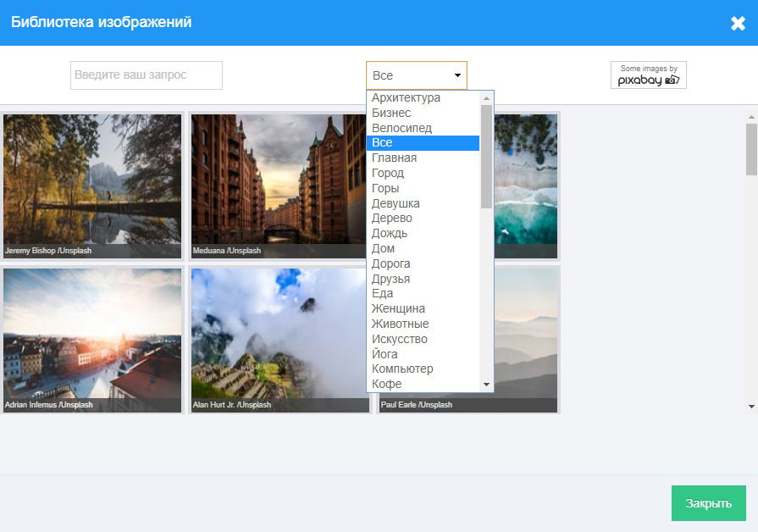Choose Животные in the list
Screen dimensions: 758x532
(423, 324)
